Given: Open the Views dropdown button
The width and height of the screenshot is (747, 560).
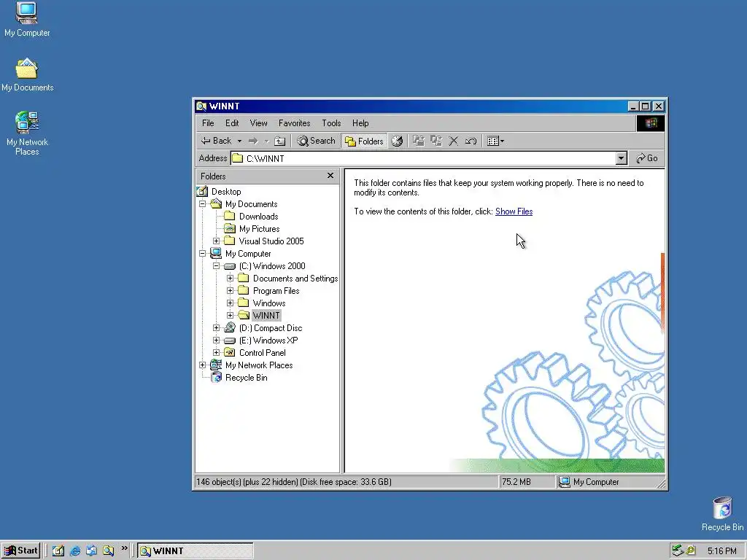Looking at the screenshot, I should [x=495, y=141].
